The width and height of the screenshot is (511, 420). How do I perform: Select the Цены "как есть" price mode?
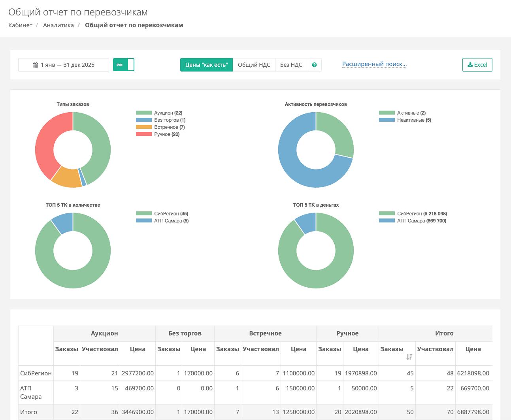point(206,65)
